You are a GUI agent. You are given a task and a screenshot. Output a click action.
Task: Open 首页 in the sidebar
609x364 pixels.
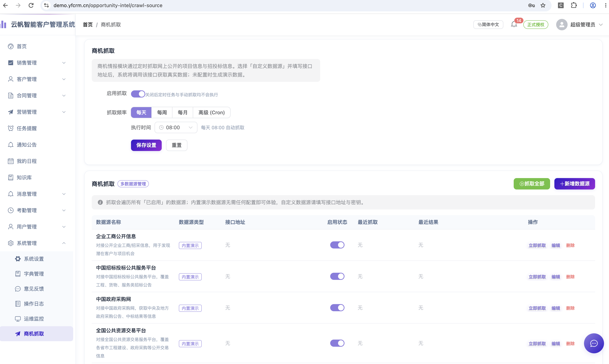point(37,46)
